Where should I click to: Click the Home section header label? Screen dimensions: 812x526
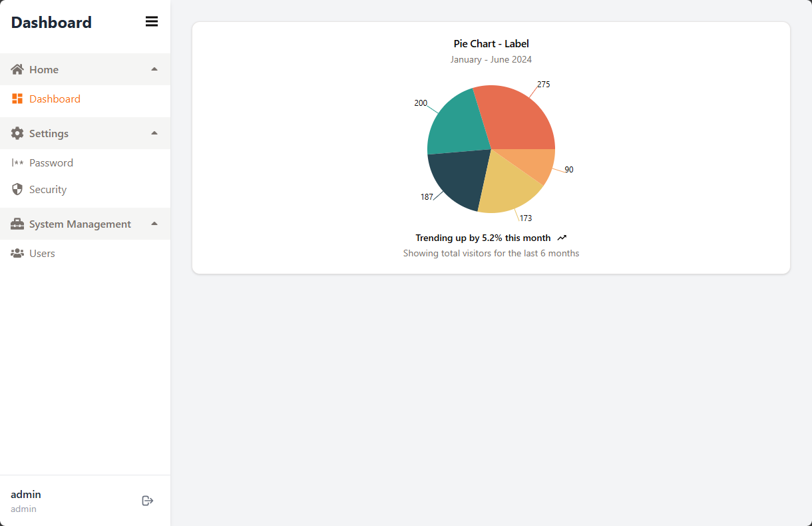coord(44,69)
